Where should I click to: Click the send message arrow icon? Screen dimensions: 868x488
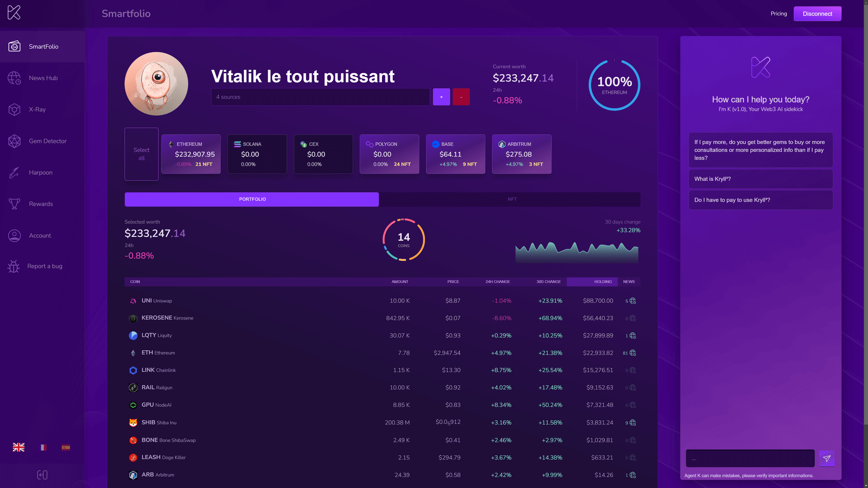point(826,458)
